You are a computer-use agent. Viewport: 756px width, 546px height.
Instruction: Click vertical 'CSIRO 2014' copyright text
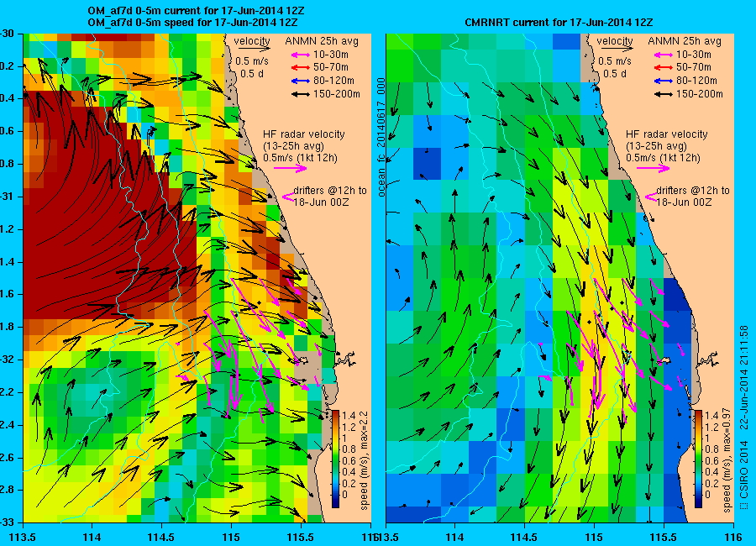point(743,472)
